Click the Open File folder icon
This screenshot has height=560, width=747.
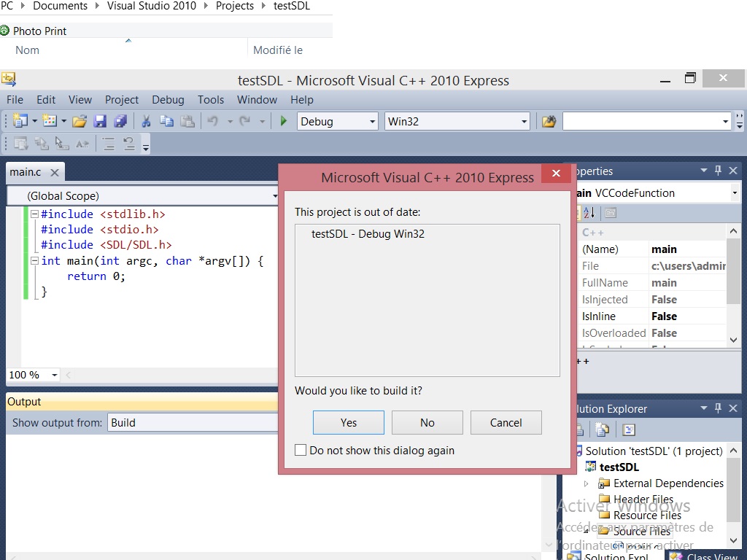click(79, 122)
